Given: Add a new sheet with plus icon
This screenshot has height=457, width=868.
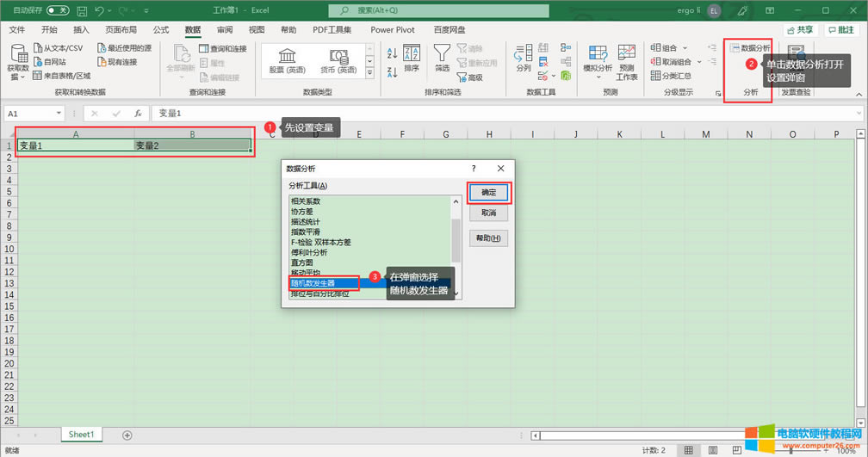Looking at the screenshot, I should click(127, 435).
